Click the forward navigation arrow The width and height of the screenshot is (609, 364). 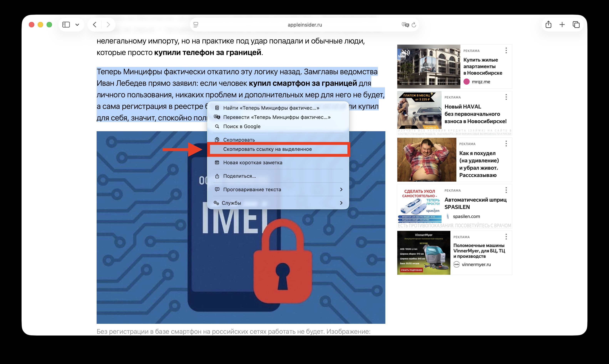pyautogui.click(x=108, y=24)
